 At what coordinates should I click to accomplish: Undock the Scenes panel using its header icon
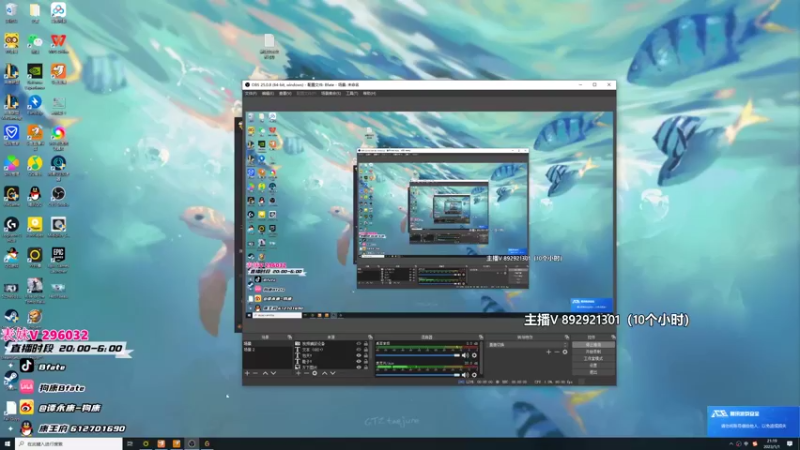290,337
